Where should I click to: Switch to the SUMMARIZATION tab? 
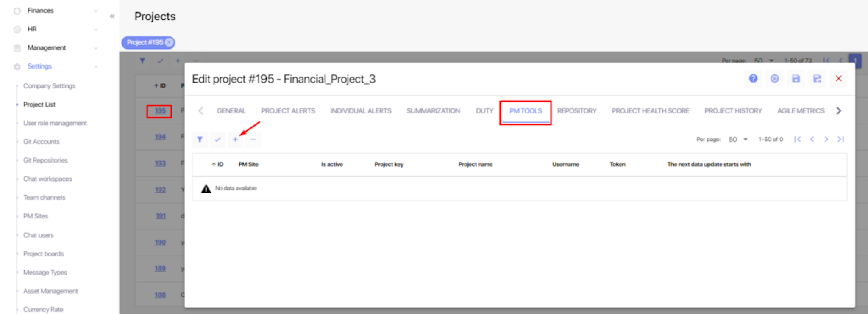click(x=433, y=111)
